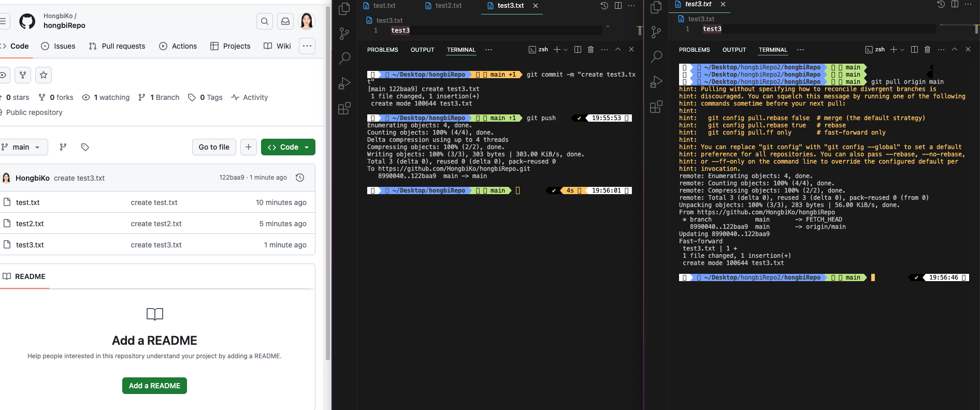980x410 pixels.
Task: Switch to the Code tab on GitHub
Action: click(x=16, y=46)
